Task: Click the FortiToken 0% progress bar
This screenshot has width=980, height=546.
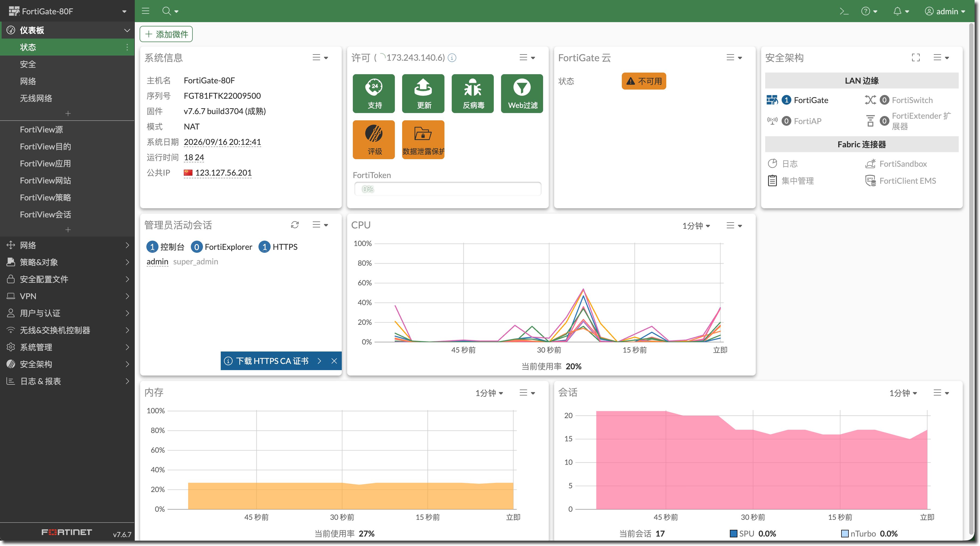Action: click(448, 189)
